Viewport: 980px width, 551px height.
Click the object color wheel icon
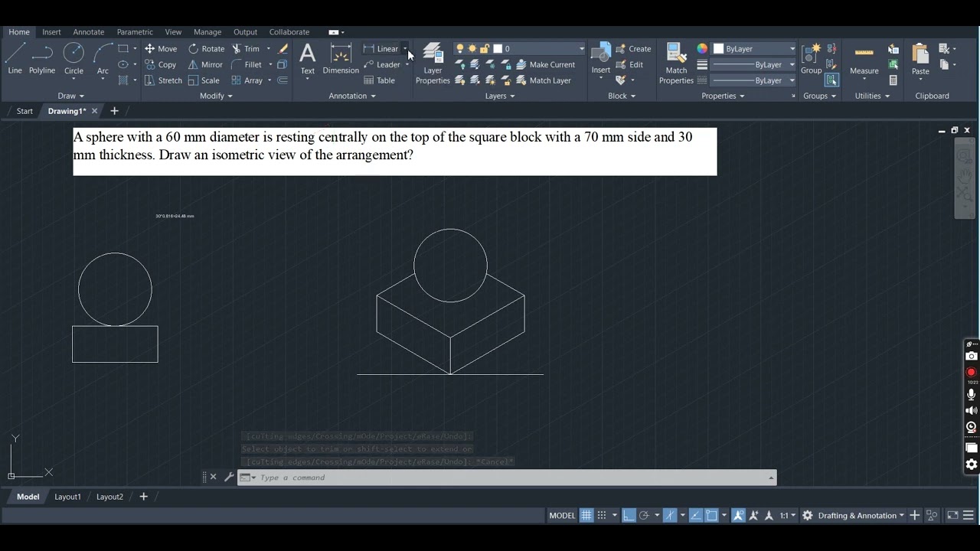pos(702,48)
